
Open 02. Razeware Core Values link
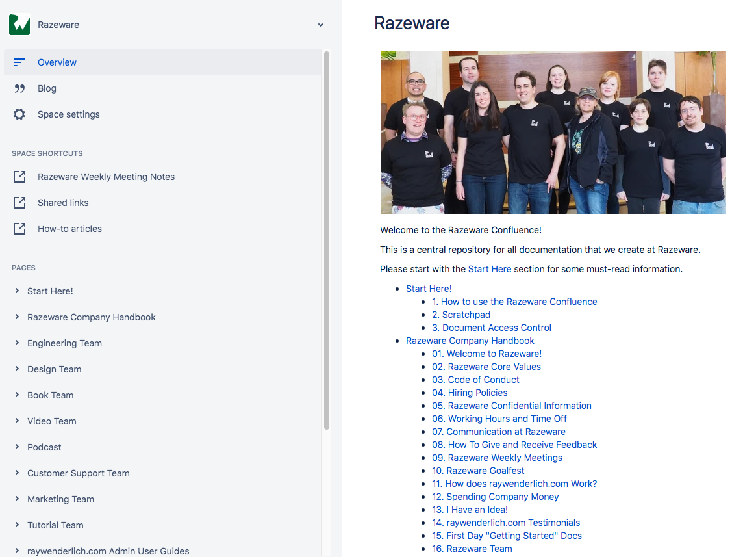pos(486,367)
